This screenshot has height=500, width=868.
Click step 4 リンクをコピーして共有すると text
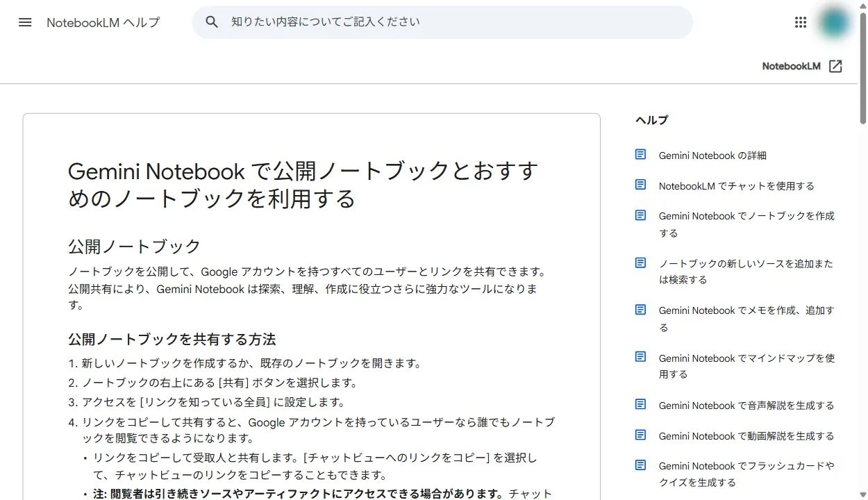pyautogui.click(x=318, y=431)
